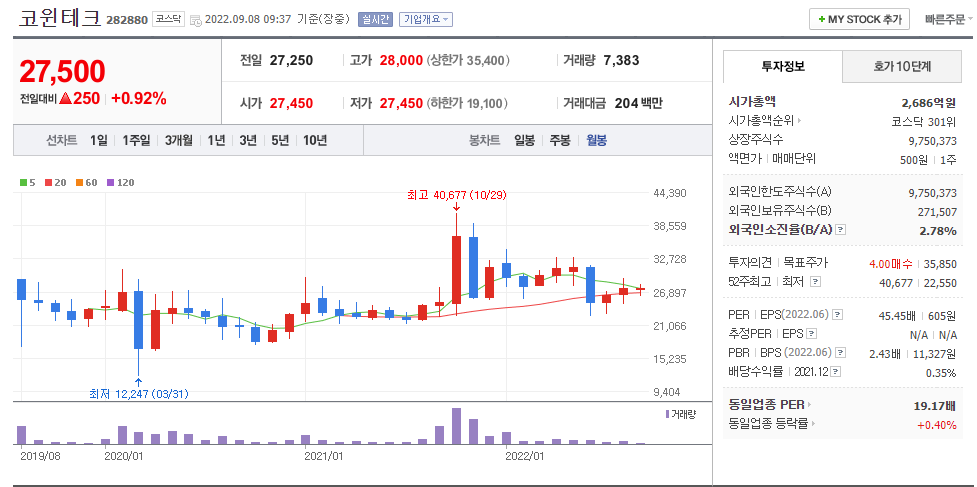Click 시가총액 value 2,686억원

coord(928,103)
